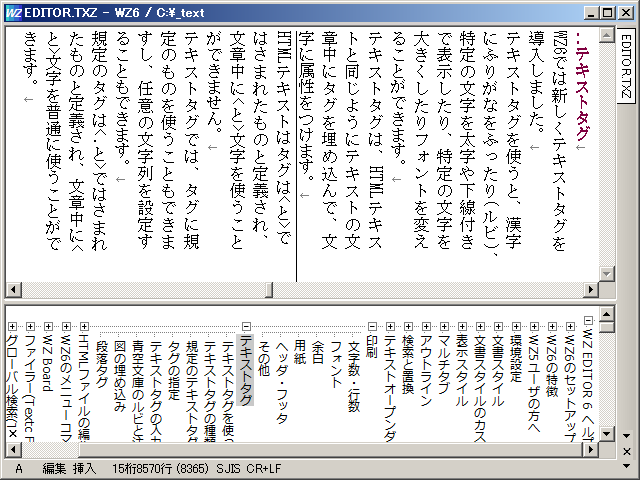This screenshot has width=640, height=480.
Task: Toggle the A input mode indicator in status bar
Action: 19,467
